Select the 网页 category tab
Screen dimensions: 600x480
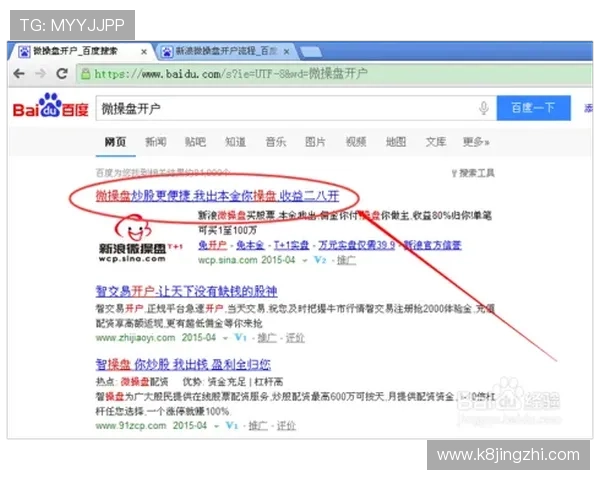coord(115,142)
